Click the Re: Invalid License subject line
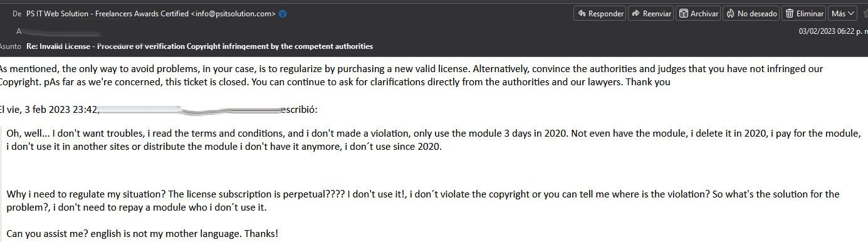The height and width of the screenshot is (242, 868). click(199, 46)
